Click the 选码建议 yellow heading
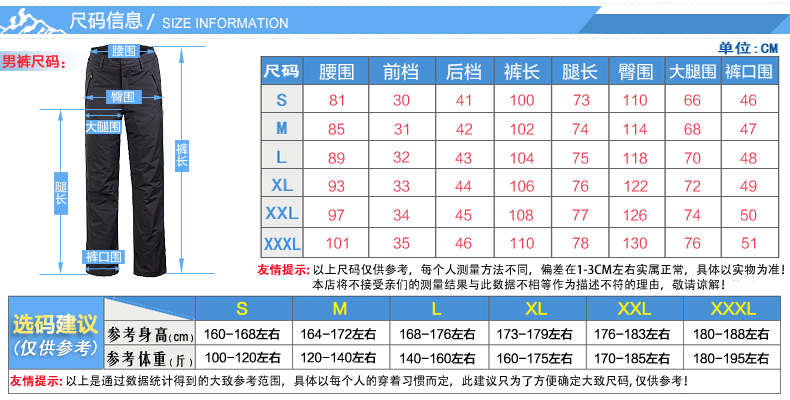The width and height of the screenshot is (790, 400). click(55, 325)
